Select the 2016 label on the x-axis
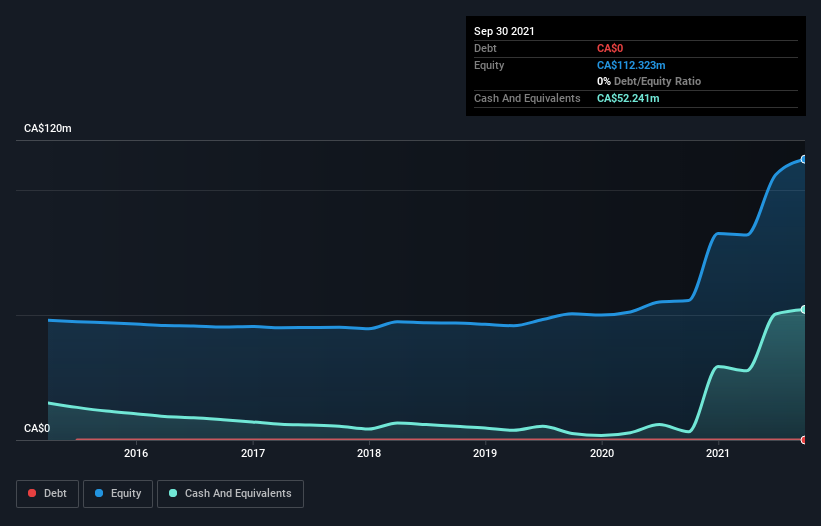The width and height of the screenshot is (821, 526). (136, 453)
